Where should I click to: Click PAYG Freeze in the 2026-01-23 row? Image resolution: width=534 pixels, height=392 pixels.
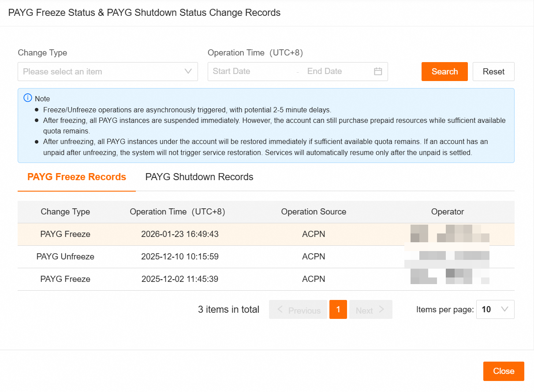click(65, 234)
